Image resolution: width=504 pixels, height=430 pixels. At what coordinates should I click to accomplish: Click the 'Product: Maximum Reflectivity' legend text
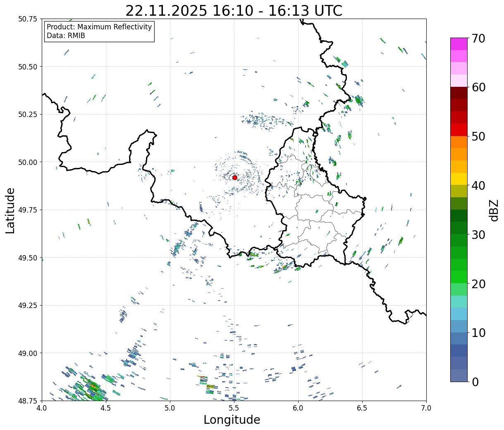[99, 27]
